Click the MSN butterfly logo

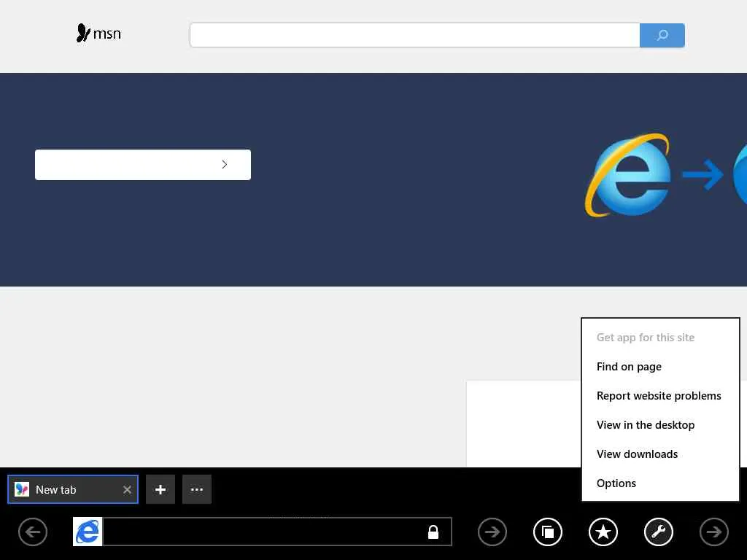pyautogui.click(x=98, y=34)
